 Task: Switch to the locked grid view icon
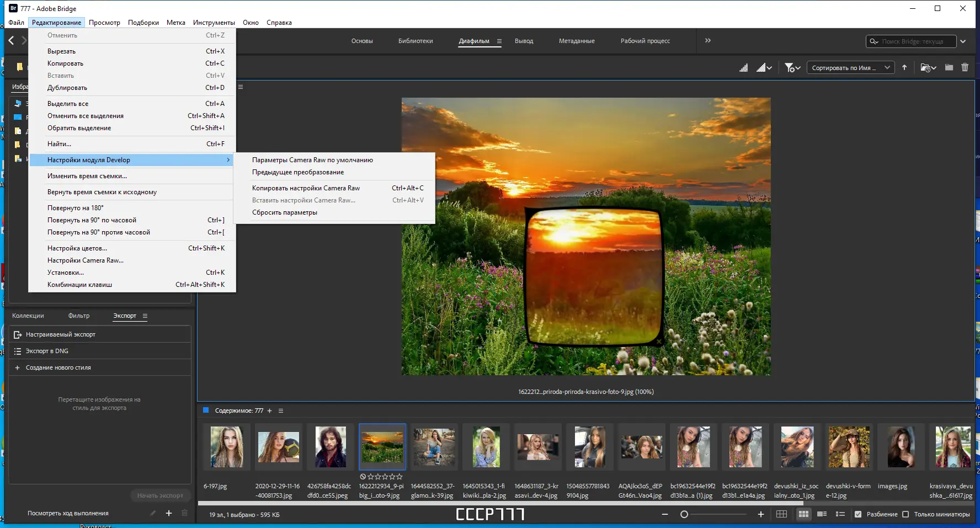click(x=781, y=514)
